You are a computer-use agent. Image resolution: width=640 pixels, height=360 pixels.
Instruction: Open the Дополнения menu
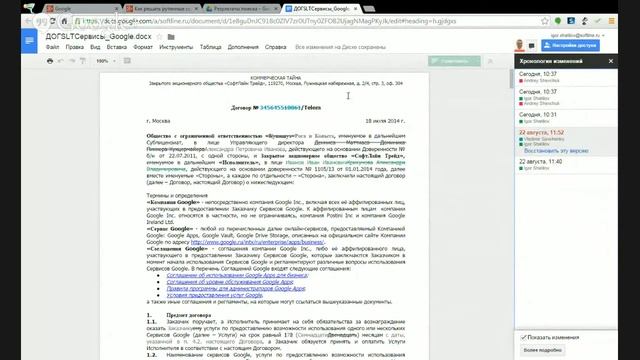click(x=243, y=47)
